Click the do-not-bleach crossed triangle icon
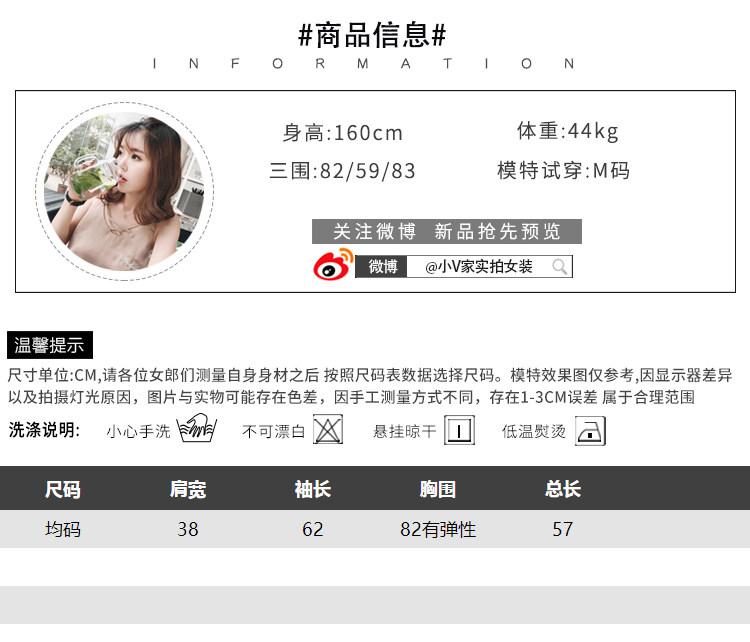 328,430
